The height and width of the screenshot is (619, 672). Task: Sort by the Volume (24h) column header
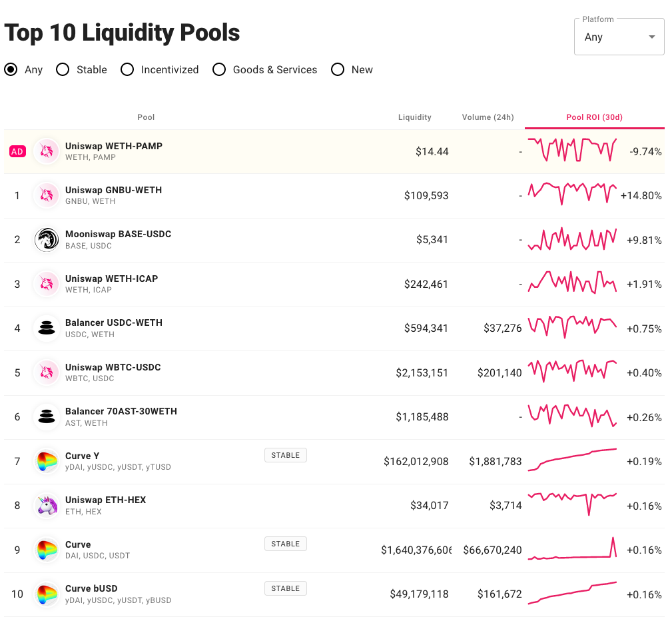click(x=488, y=117)
